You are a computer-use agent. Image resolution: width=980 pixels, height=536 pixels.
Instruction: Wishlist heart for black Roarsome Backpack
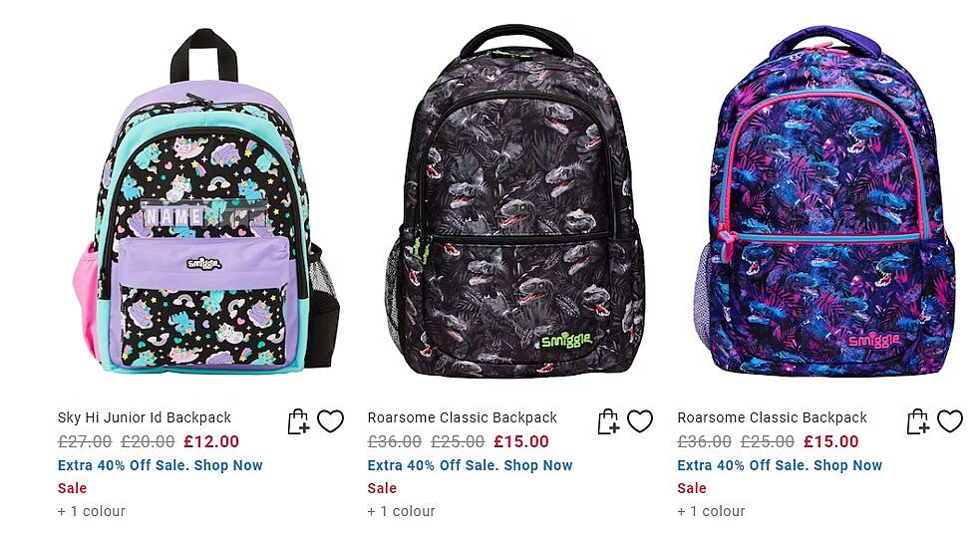[640, 421]
